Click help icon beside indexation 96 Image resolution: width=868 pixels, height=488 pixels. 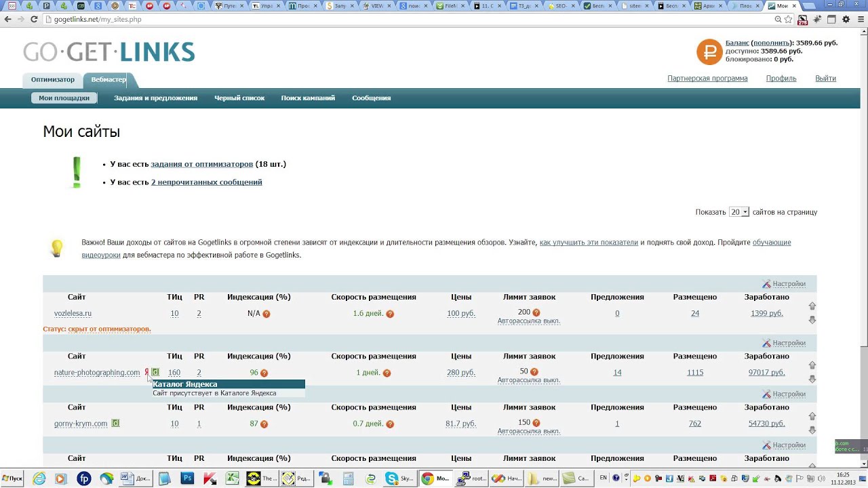click(x=264, y=373)
